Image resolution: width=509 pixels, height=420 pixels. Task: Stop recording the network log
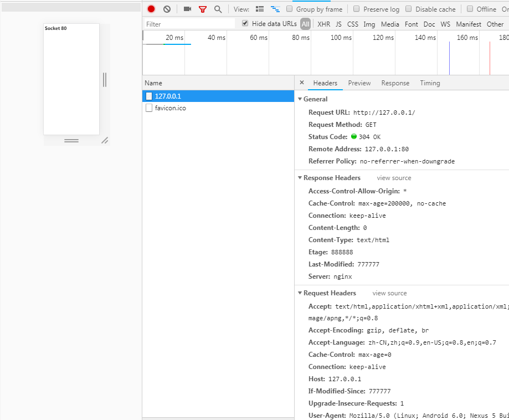(150, 9)
